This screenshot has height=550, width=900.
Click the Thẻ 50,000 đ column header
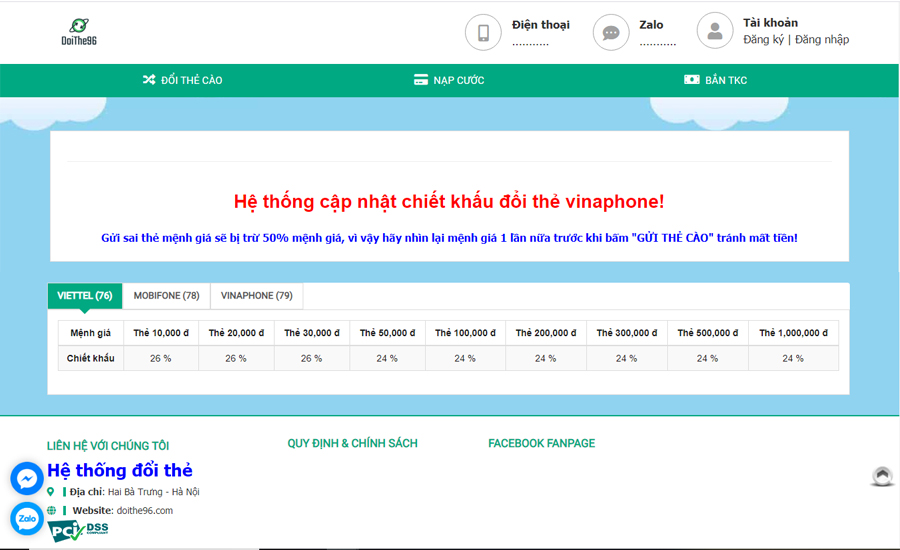point(387,333)
